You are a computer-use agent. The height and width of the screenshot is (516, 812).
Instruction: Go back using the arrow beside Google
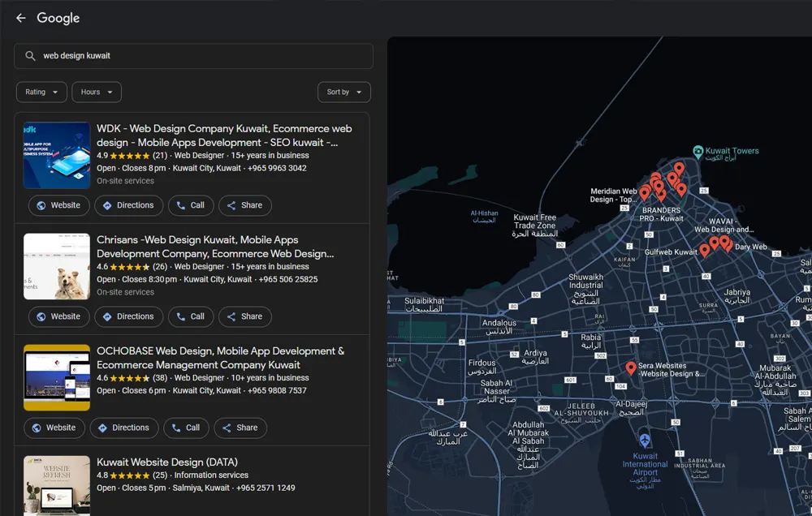[21, 18]
